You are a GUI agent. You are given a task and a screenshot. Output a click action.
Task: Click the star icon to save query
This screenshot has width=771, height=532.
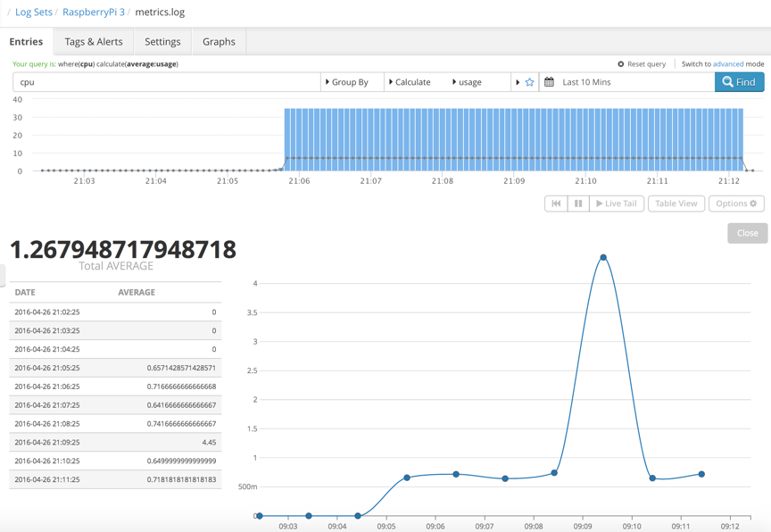pos(529,82)
